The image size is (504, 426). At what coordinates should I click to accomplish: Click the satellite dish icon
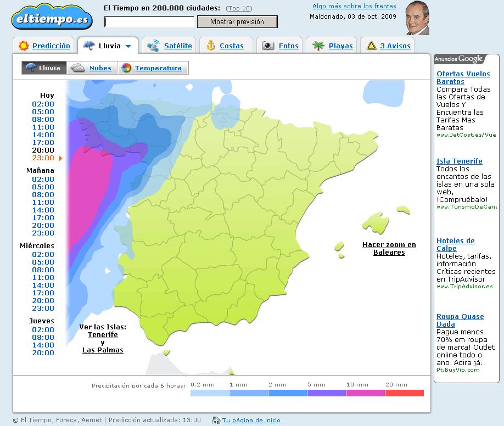tap(153, 46)
